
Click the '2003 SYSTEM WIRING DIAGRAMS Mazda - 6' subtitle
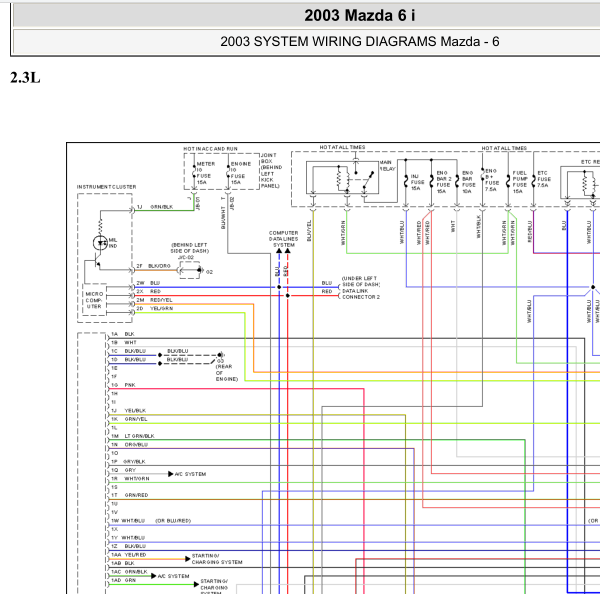click(359, 41)
